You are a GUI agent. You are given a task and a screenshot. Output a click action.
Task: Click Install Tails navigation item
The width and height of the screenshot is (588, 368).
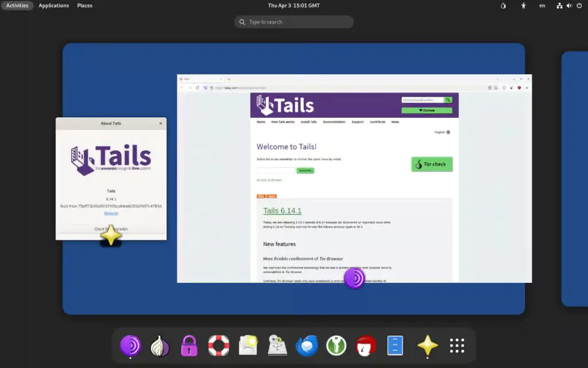[308, 122]
